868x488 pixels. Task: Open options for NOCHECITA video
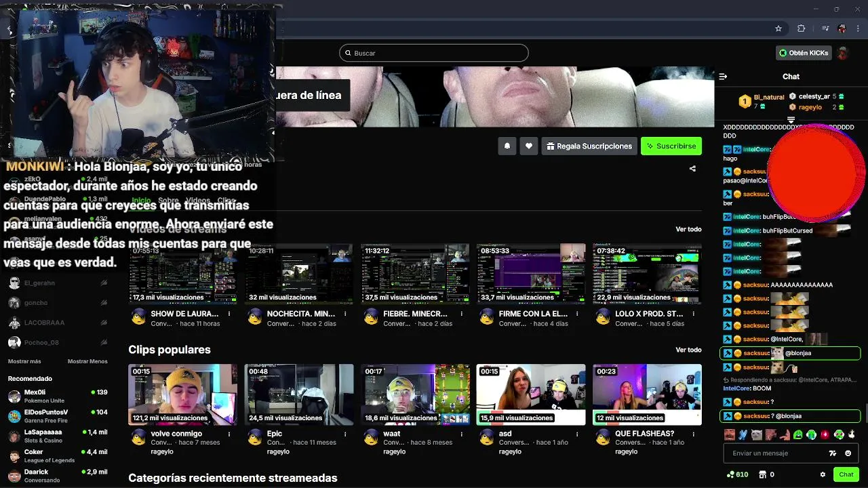coord(345,314)
